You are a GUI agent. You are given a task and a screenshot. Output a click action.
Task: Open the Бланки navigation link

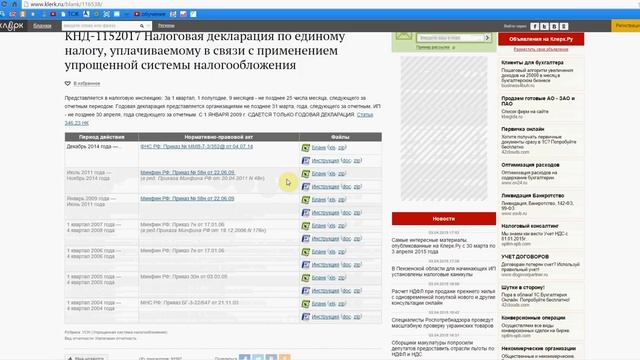[x=42, y=26]
